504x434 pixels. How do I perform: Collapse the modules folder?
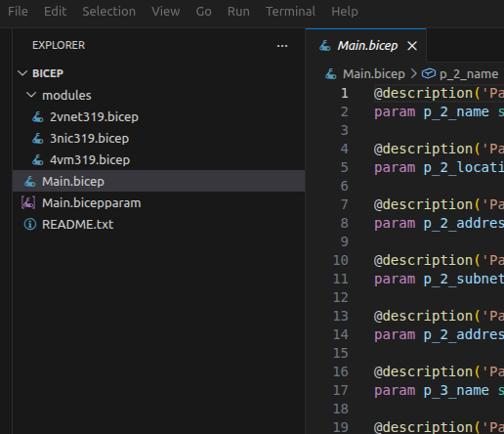(x=31, y=95)
